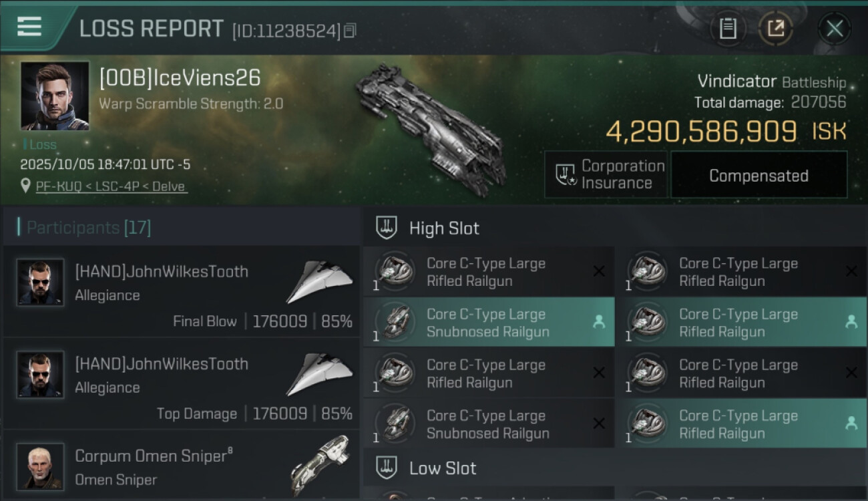Open the hamburger menu at top left
Screen dimensions: 868x501
(x=29, y=27)
